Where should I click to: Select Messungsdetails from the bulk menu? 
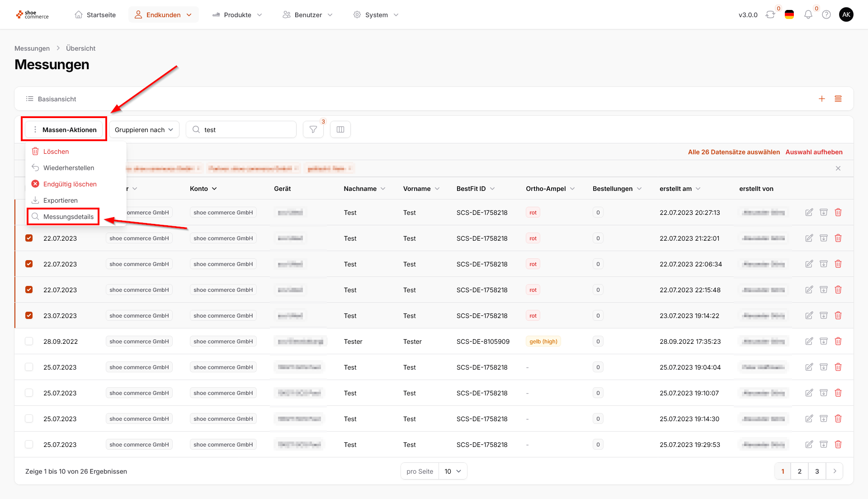[68, 217]
